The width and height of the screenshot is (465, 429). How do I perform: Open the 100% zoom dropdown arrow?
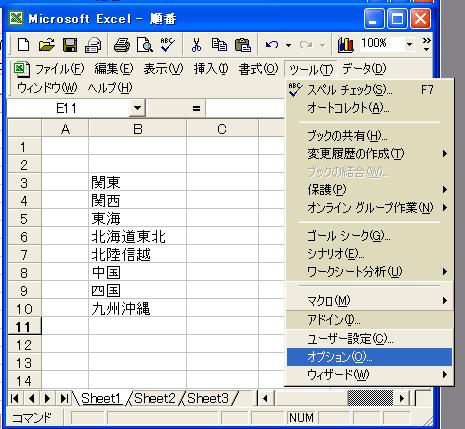(x=409, y=44)
